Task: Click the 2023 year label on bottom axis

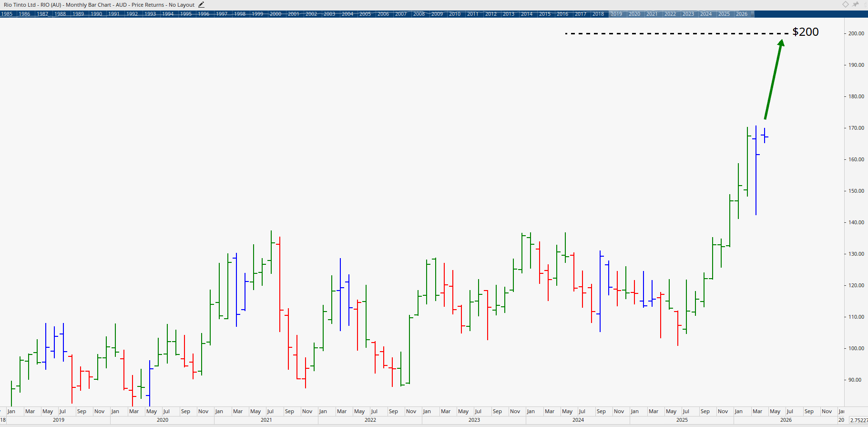Action: click(x=474, y=420)
